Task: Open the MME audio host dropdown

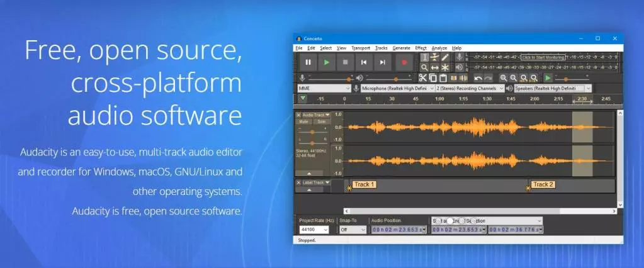Action: click(x=324, y=89)
